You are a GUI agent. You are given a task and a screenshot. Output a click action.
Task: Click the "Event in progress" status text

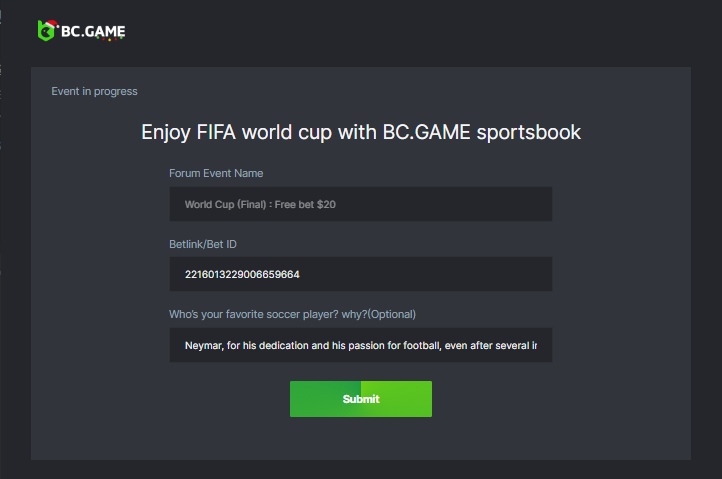(x=94, y=92)
